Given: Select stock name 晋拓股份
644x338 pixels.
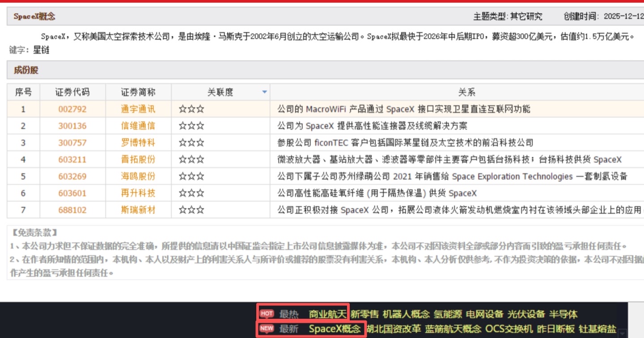Looking at the screenshot, I should click(x=138, y=160).
